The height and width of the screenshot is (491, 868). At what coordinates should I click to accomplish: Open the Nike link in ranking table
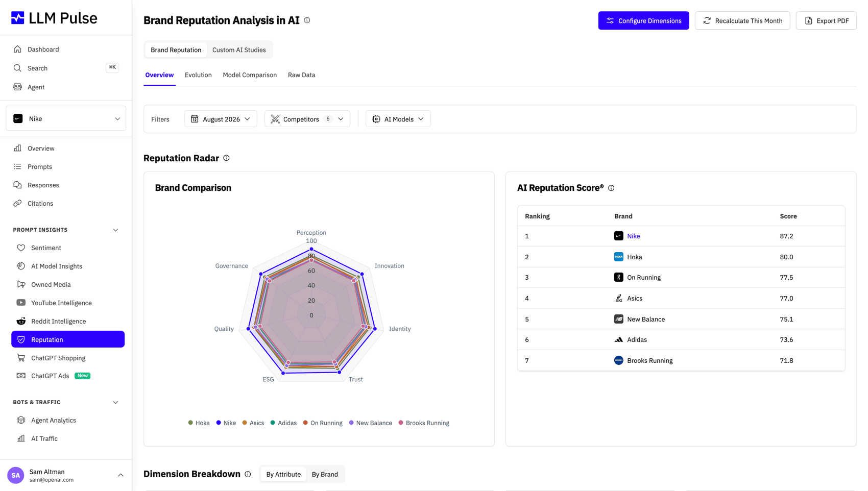pos(634,236)
